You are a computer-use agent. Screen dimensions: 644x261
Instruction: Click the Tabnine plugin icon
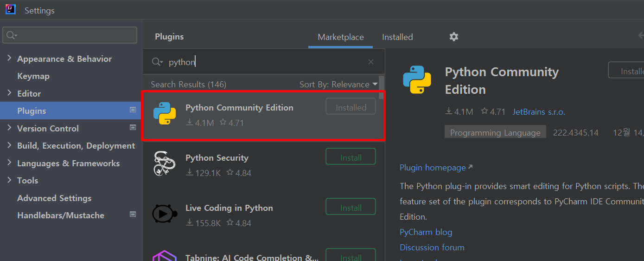165,256
